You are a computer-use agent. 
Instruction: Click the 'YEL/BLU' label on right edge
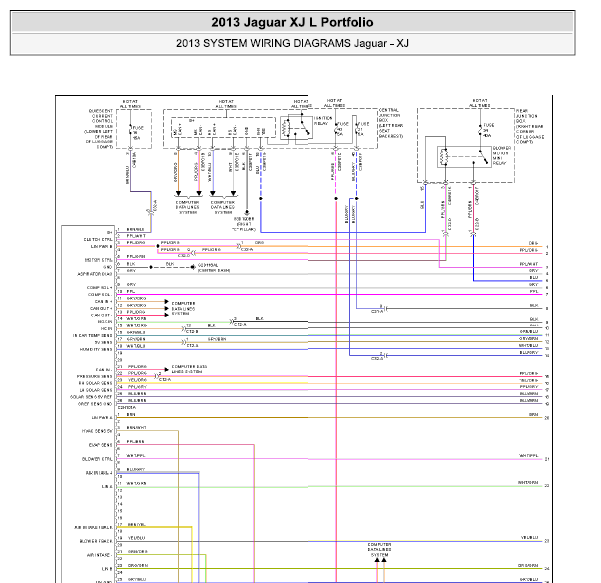529,537
